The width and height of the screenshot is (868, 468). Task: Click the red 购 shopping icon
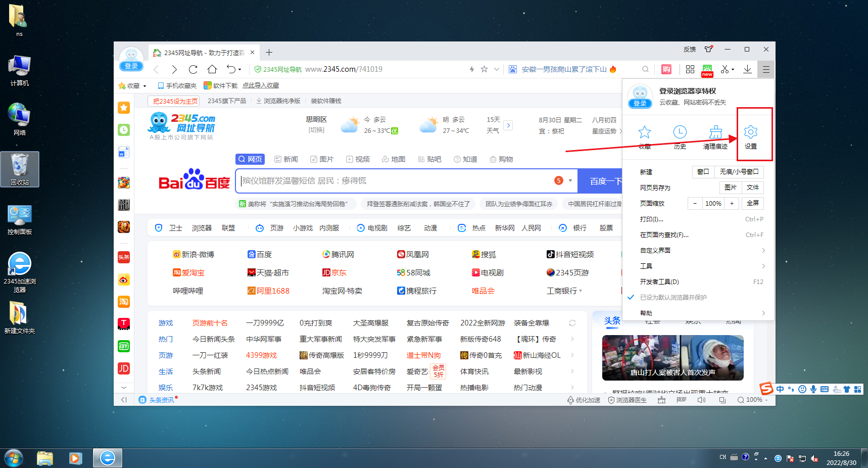pos(666,69)
